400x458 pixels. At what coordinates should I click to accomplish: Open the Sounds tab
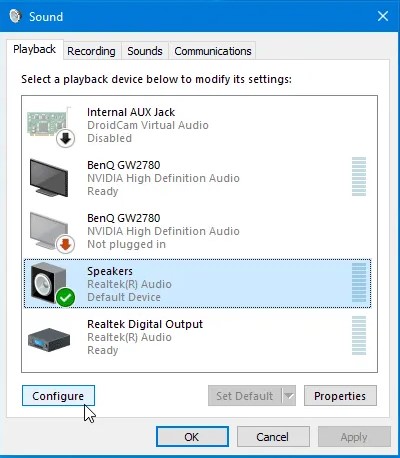click(145, 51)
